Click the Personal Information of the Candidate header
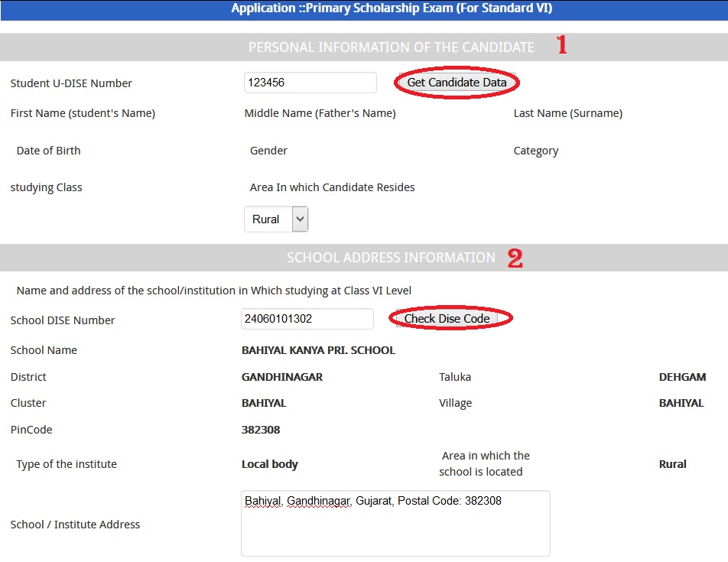Viewport: 728px width, 562px height. 392,47
